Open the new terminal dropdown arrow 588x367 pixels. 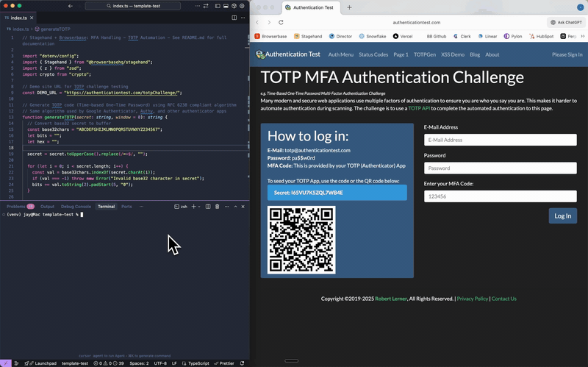coord(199,207)
